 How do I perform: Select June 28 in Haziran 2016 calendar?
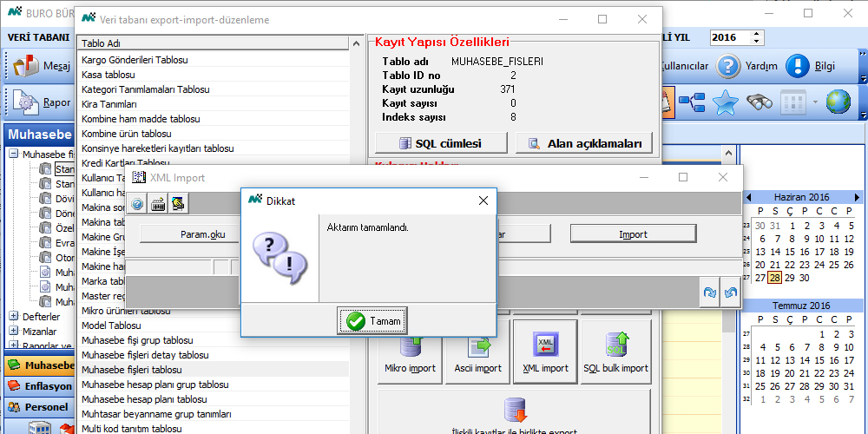[774, 278]
